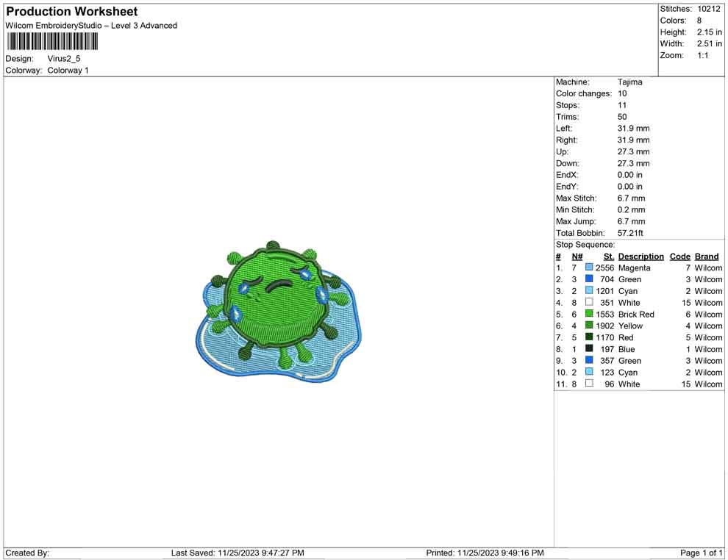728x560 pixels.
Task: Click the Machine value 'Tajima'
Action: (x=629, y=82)
